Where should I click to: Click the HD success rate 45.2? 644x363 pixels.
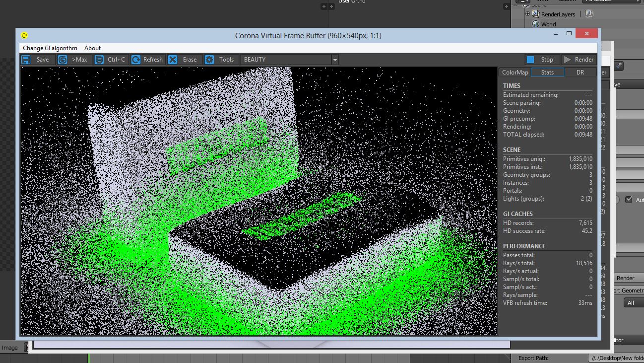(587, 231)
